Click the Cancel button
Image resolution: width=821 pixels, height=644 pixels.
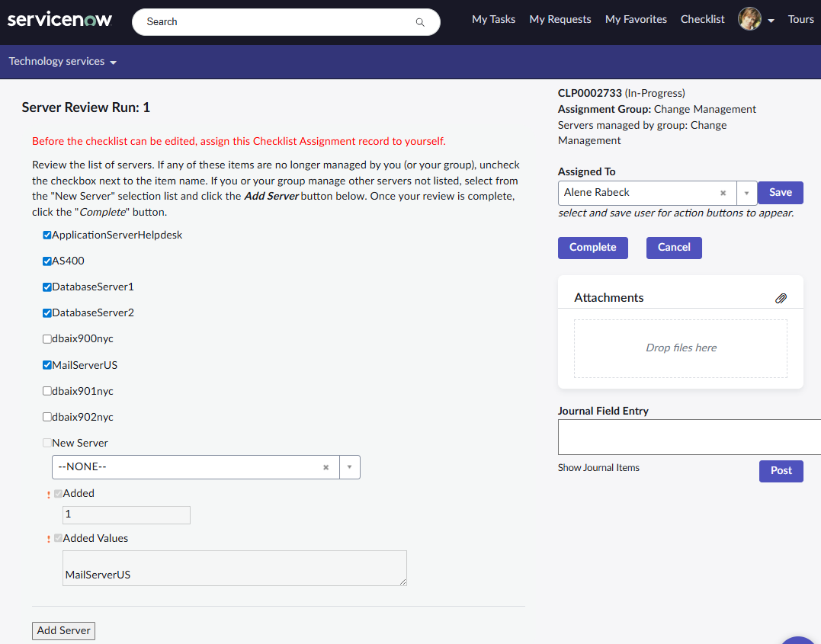674,248
